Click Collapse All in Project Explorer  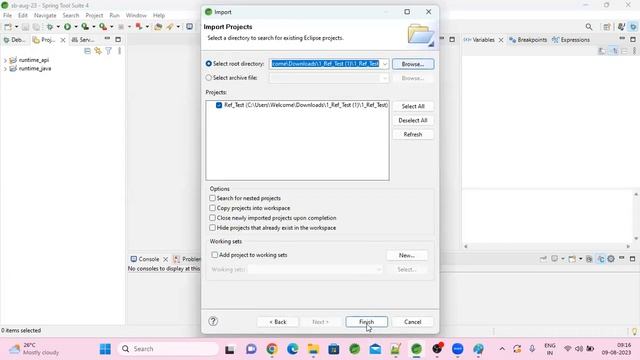87,51
